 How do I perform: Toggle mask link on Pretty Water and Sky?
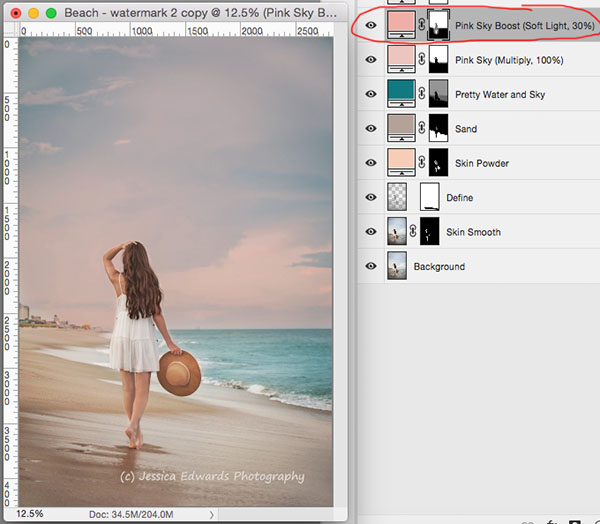pos(422,94)
